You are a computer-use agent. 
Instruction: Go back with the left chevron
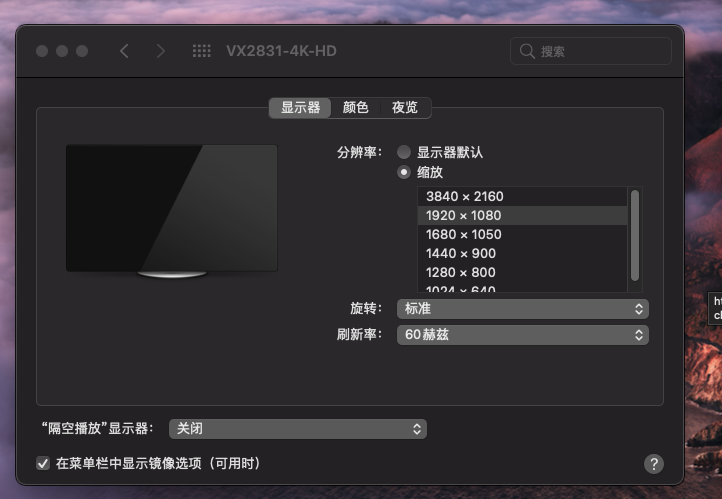pos(124,51)
